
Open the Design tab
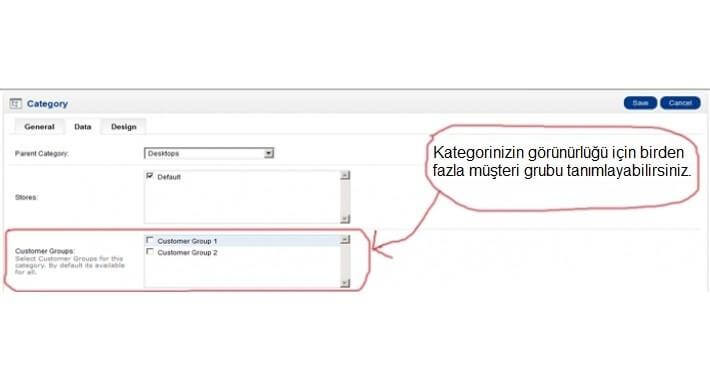pos(124,127)
